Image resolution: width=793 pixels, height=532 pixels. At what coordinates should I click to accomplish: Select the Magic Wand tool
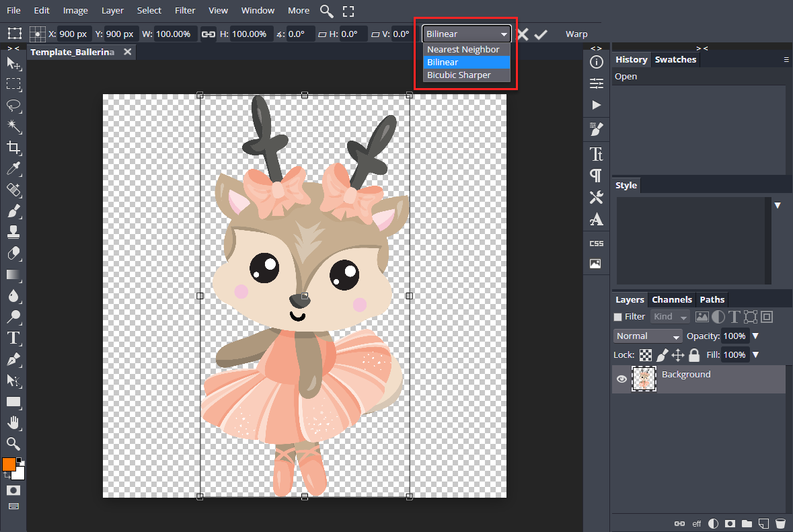click(13, 126)
